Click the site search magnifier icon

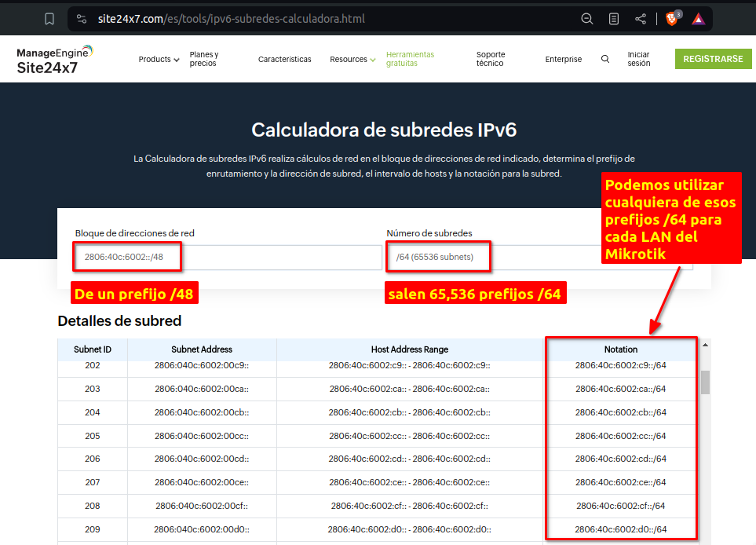[604, 59]
